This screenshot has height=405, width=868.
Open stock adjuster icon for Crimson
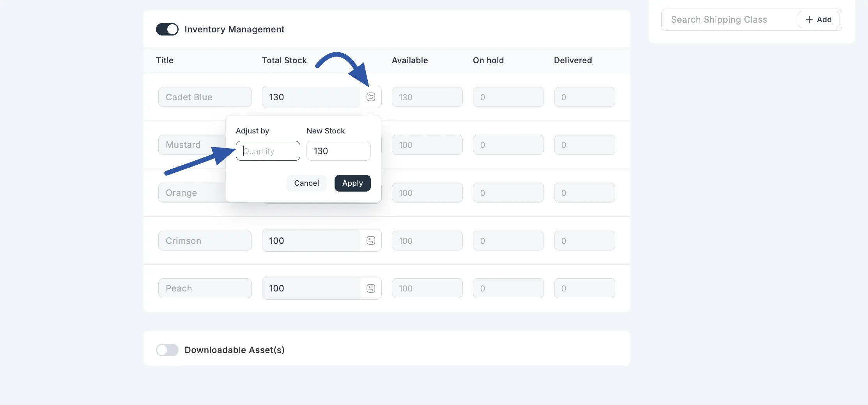(370, 240)
